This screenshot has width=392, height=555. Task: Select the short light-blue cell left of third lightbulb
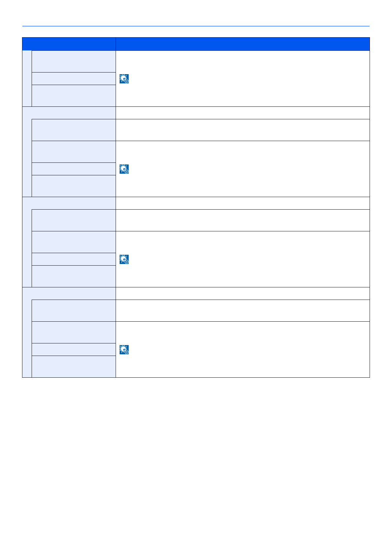coord(73,259)
